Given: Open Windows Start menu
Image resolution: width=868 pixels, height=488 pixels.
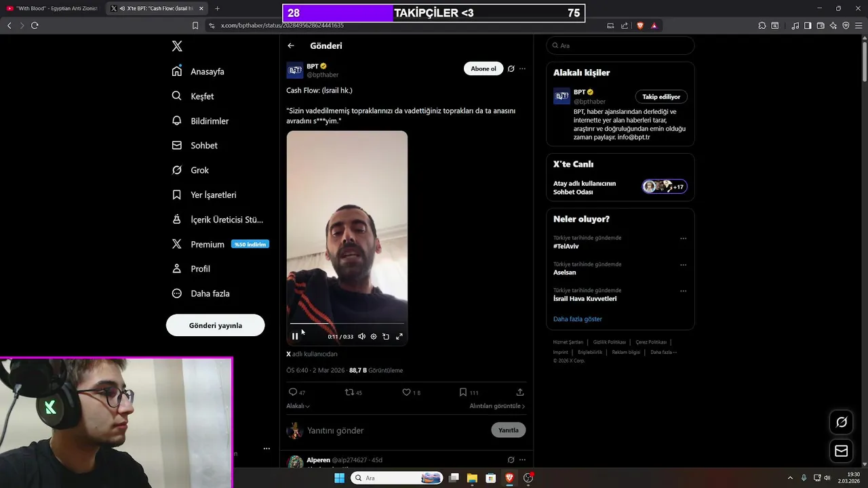Looking at the screenshot, I should point(339,478).
